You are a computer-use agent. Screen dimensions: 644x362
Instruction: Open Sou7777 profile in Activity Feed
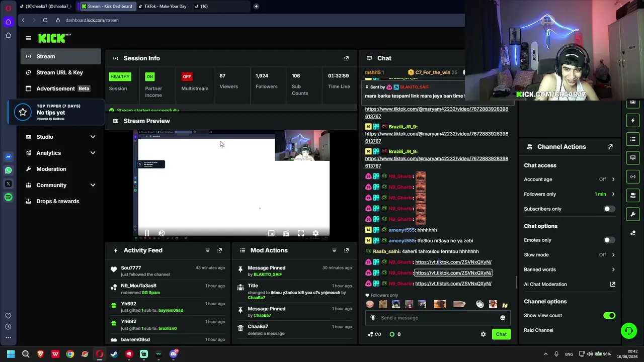(x=131, y=268)
